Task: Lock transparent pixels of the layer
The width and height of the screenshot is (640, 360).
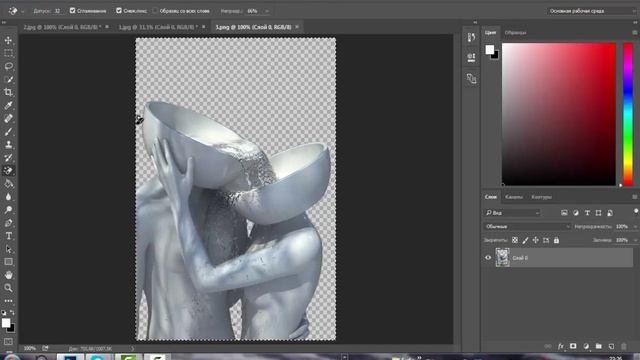Action: tap(515, 240)
